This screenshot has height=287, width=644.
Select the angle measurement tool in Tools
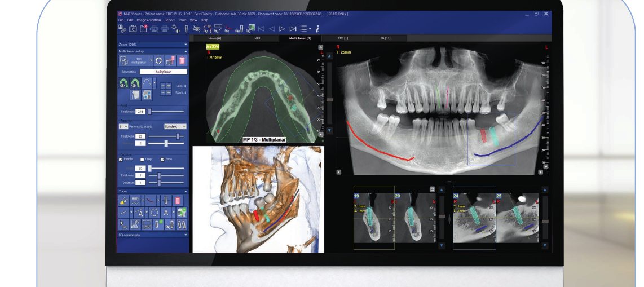(x=123, y=201)
